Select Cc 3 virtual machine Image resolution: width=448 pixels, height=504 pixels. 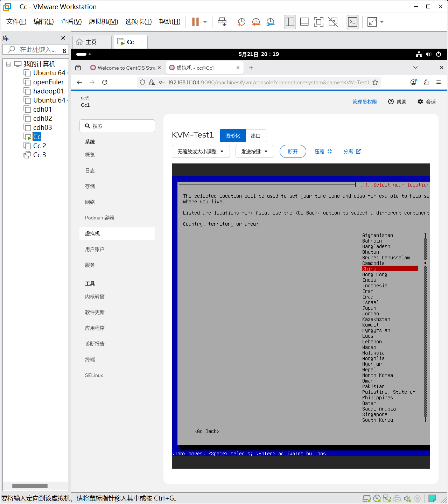(x=40, y=155)
